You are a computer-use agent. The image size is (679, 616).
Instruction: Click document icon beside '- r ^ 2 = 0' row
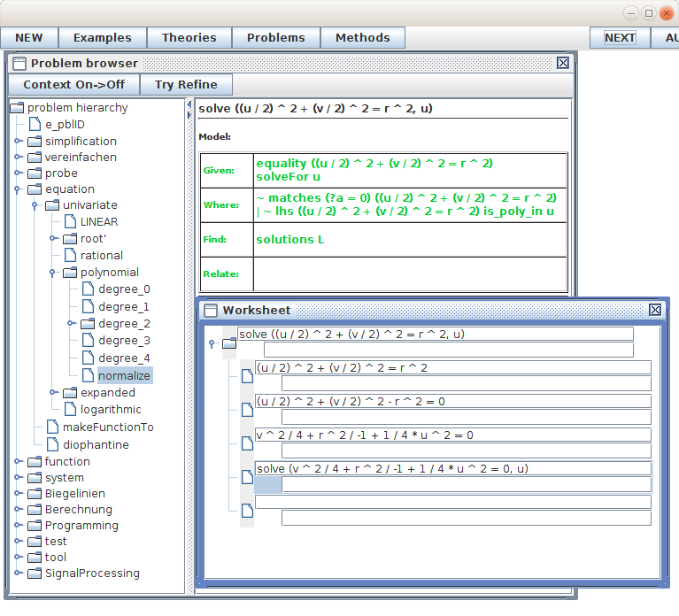[247, 410]
